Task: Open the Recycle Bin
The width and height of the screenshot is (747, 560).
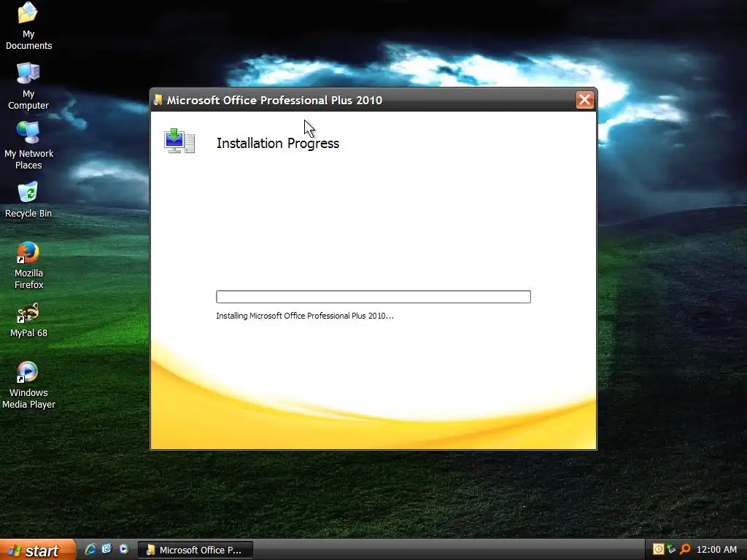Action: tap(28, 200)
